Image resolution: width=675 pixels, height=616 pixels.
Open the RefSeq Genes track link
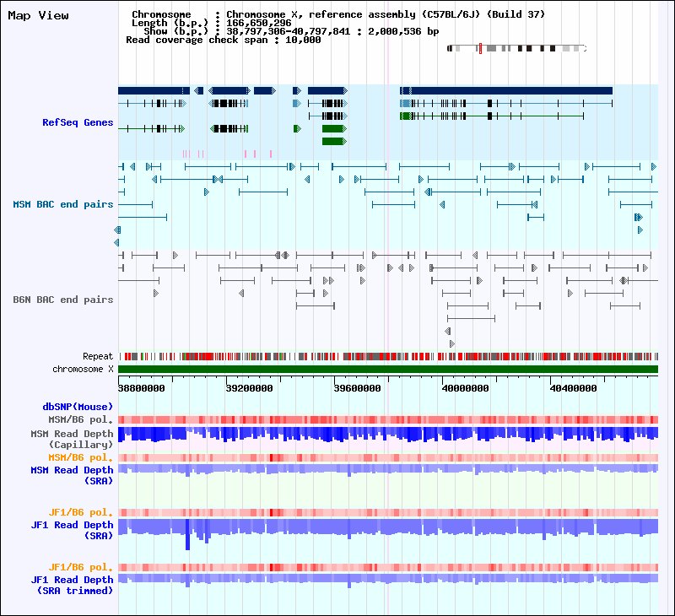(x=78, y=122)
